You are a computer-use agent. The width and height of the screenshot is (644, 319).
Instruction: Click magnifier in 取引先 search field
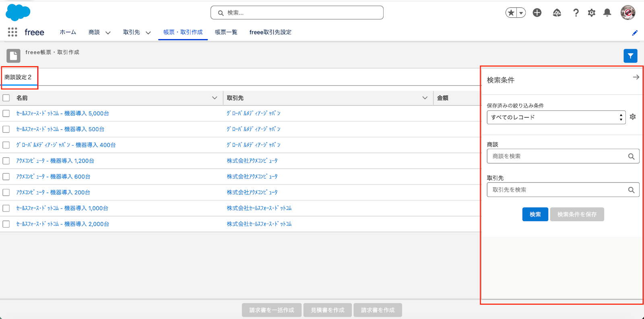tap(631, 190)
